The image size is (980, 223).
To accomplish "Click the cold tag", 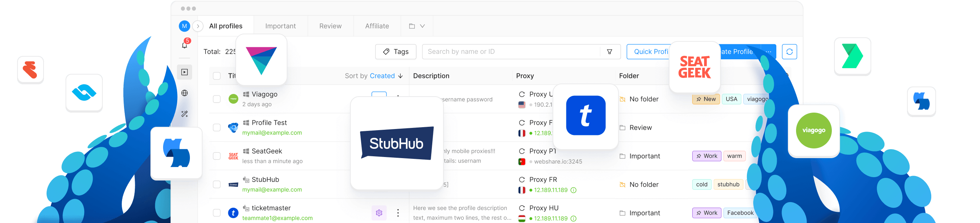I will [x=701, y=185].
